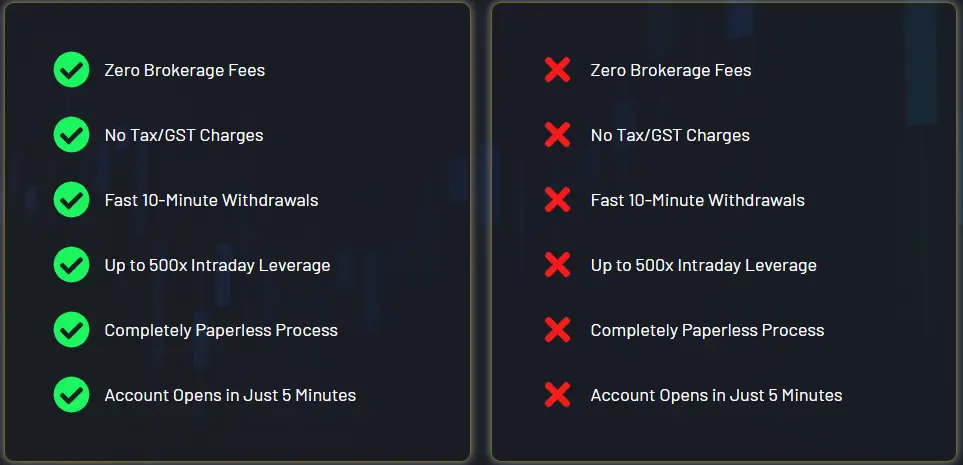This screenshot has width=963, height=465.
Task: Tap red X beside Up to 500x Intraday Leverage
Action: pyautogui.click(x=558, y=265)
